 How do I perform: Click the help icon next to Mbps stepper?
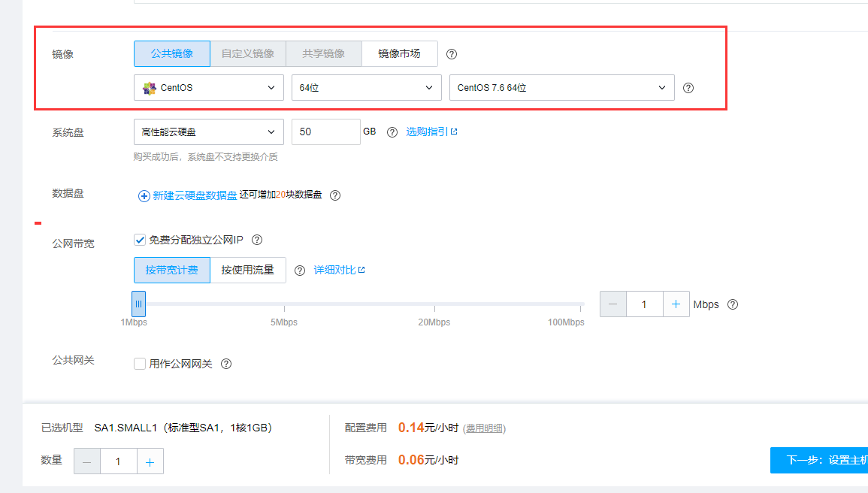(x=733, y=304)
